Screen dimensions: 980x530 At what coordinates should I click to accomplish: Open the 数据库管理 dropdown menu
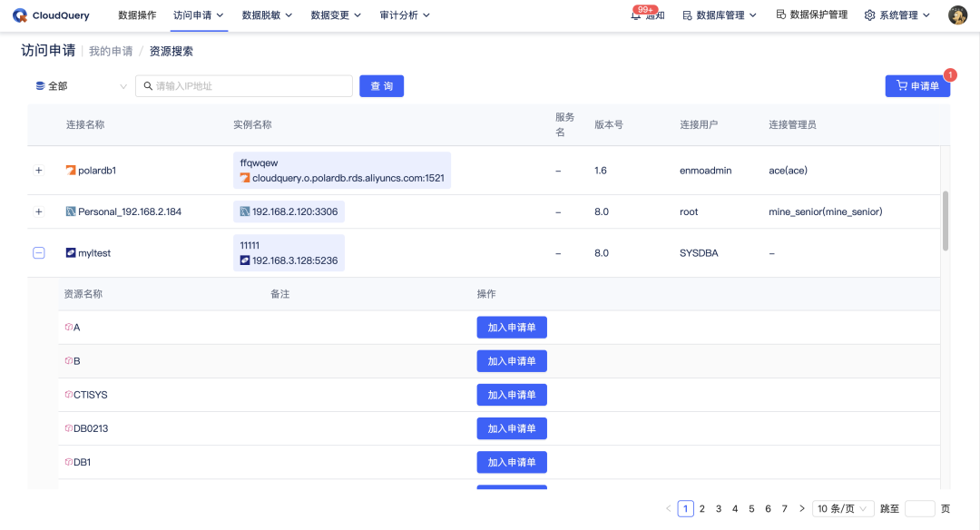point(720,15)
